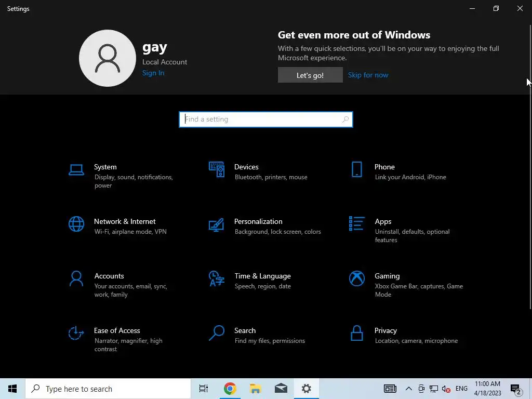This screenshot has height=399, width=532.
Task: Open File Explorer from the taskbar
Action: click(256, 389)
